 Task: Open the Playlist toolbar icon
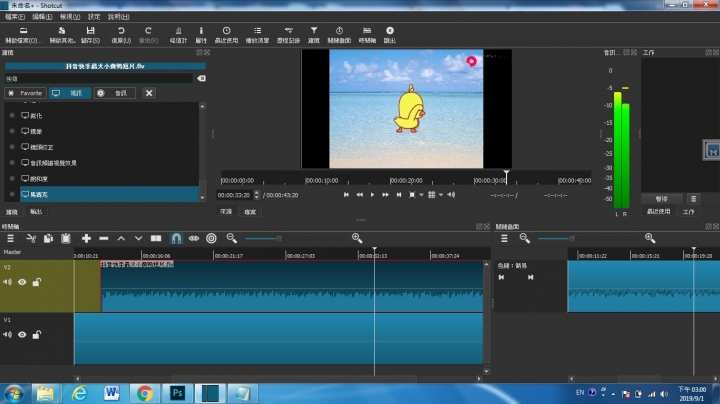(257, 31)
